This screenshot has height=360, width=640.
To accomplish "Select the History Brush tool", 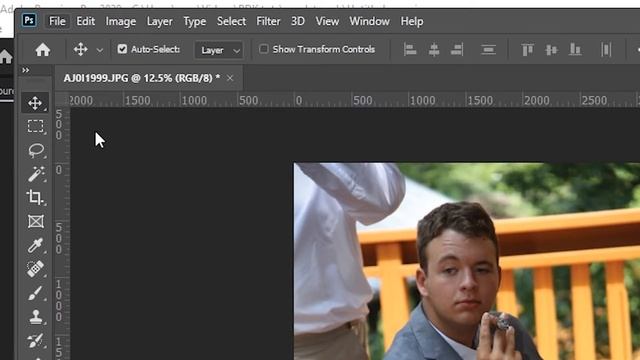I will 36,340.
